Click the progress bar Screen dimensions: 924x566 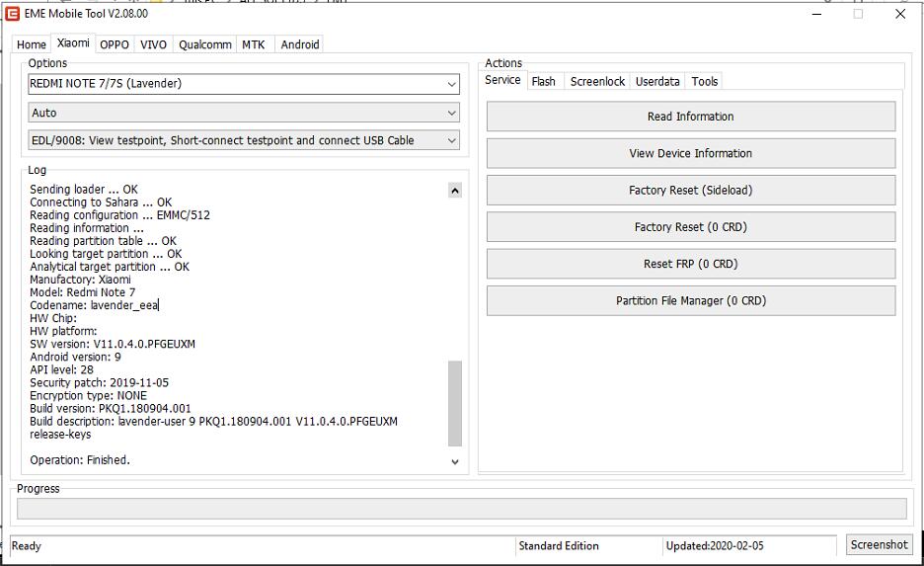461,509
